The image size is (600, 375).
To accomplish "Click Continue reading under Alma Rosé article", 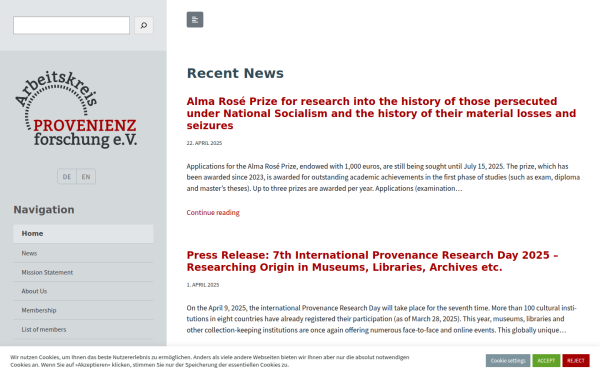I will (x=213, y=212).
